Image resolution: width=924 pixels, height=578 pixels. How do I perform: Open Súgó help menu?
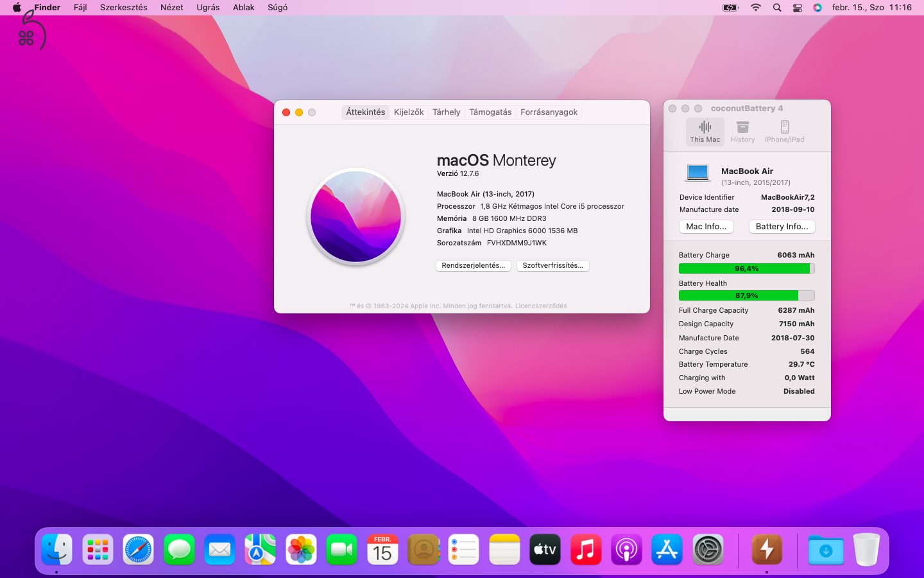pos(277,8)
